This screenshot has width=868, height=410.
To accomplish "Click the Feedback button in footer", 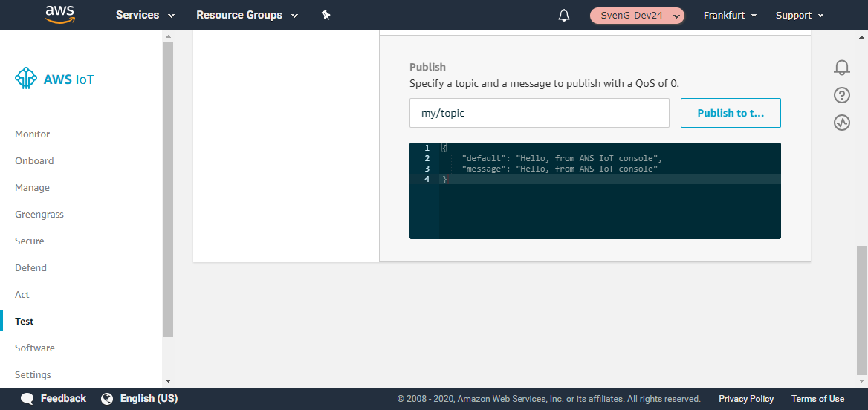I will point(63,398).
